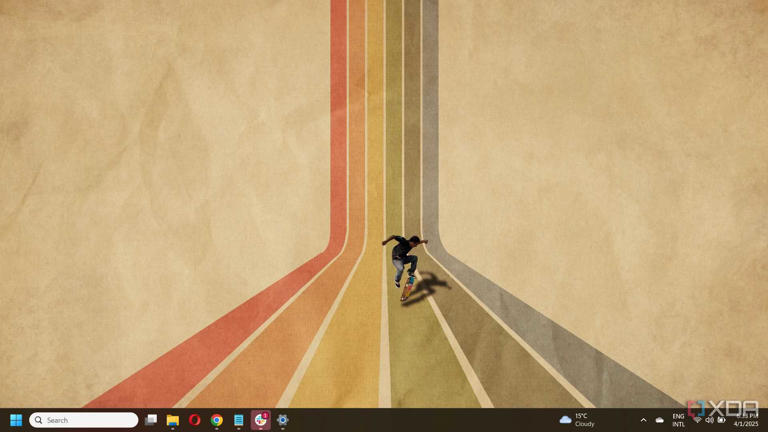Open the Settings gear app

283,420
